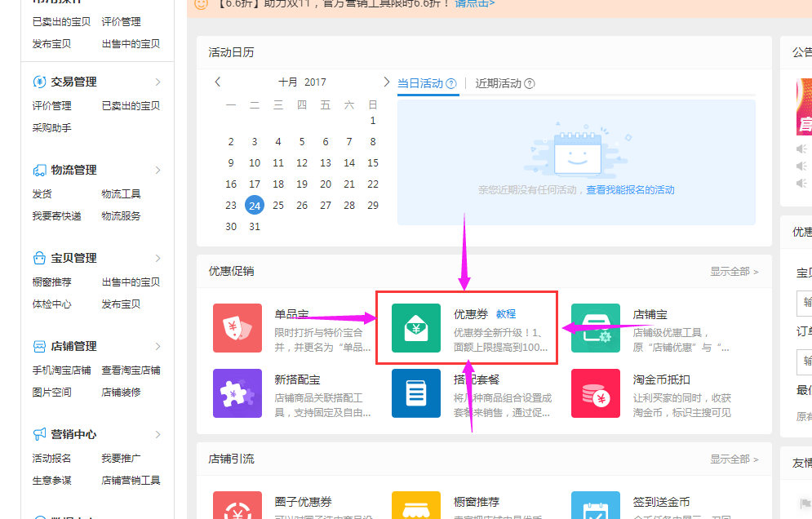
Task: Expand the 物流管理 section chevron
Action: [158, 170]
